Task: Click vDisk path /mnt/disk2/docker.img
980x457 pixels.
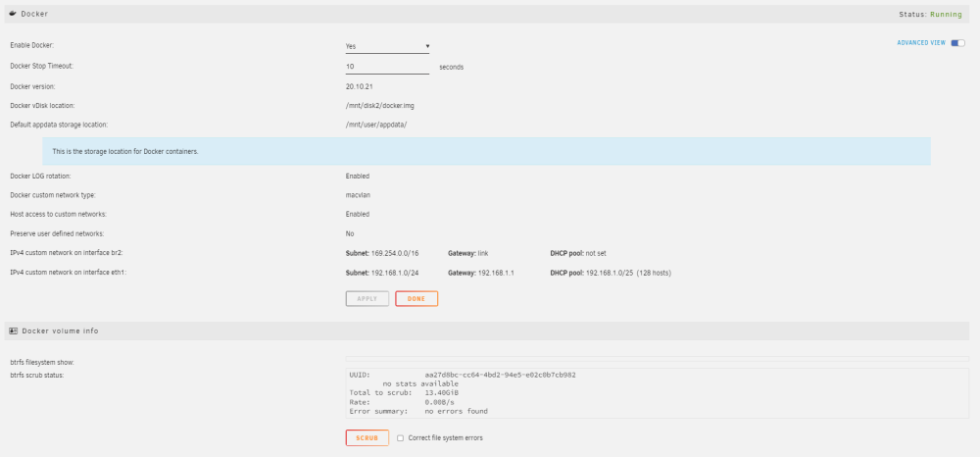Action: pos(379,106)
